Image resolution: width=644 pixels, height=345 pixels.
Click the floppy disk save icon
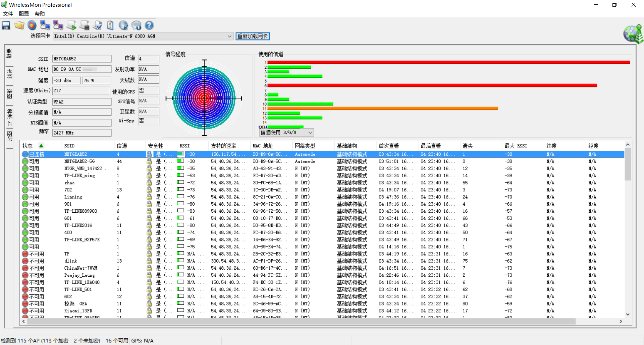[x=6, y=25]
